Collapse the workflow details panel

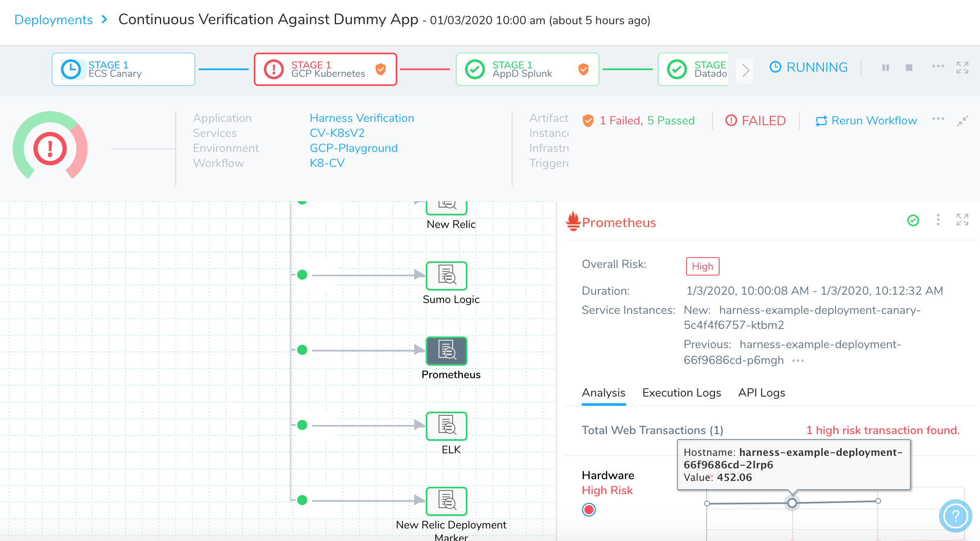962,121
